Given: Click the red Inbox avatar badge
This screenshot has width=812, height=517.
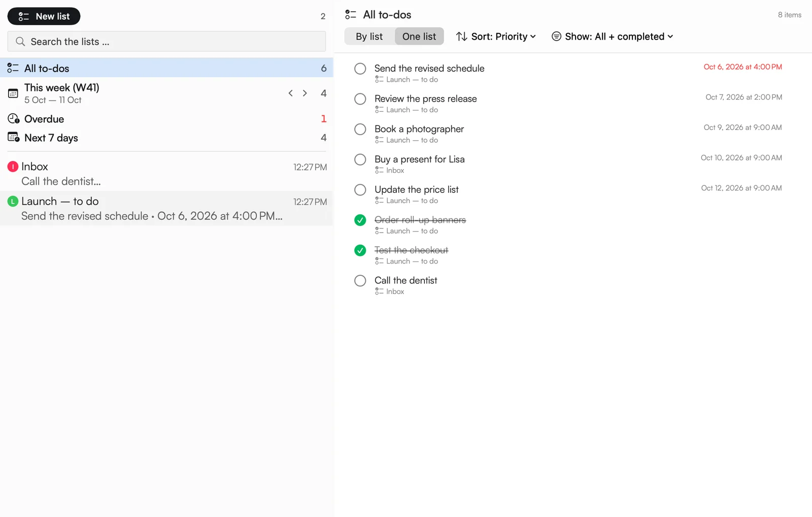Looking at the screenshot, I should tap(13, 167).
